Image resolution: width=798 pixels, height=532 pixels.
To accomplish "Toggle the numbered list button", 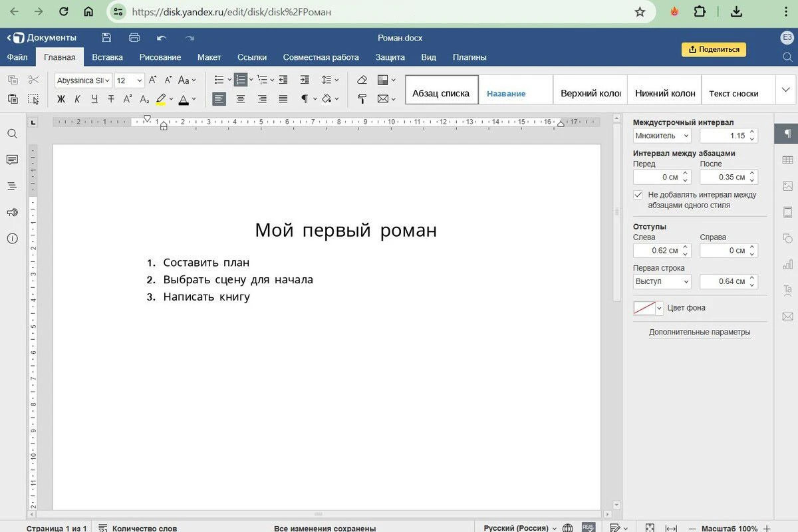I will 241,80.
